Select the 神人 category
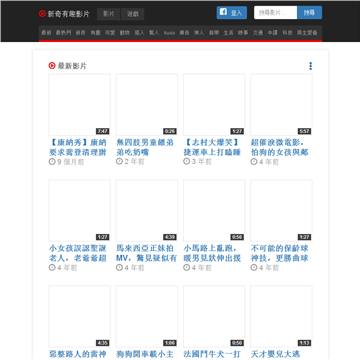The image size is (360, 360). (199, 33)
